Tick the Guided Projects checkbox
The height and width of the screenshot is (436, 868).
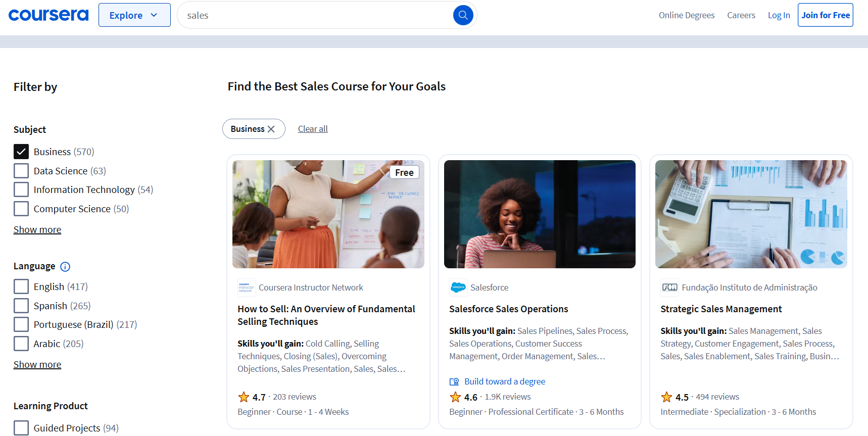(x=21, y=428)
